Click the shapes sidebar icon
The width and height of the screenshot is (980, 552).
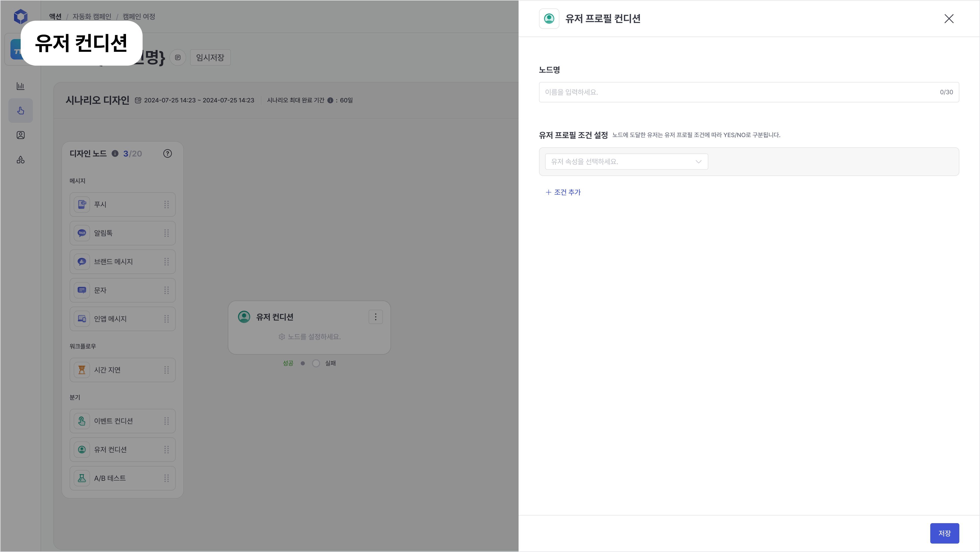coord(21,160)
